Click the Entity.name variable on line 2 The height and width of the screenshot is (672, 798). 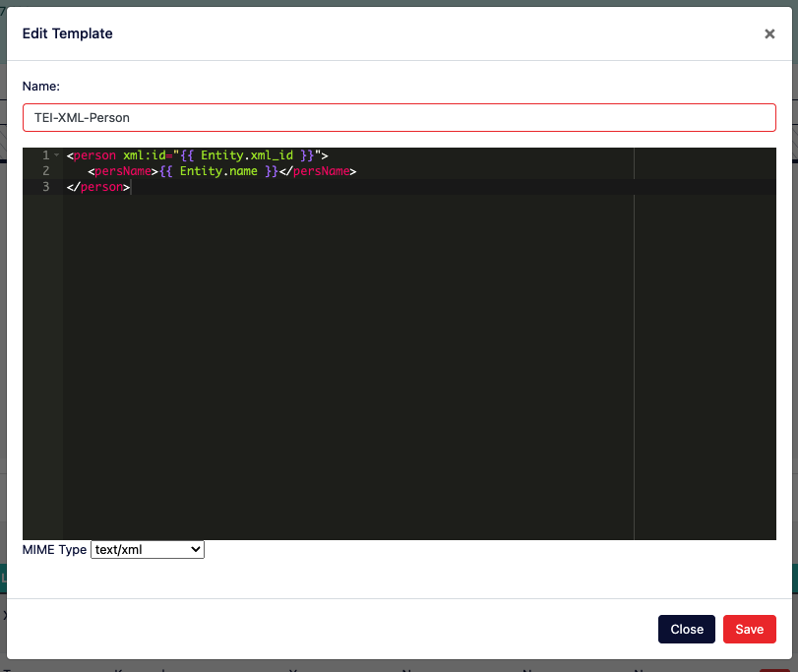point(218,171)
